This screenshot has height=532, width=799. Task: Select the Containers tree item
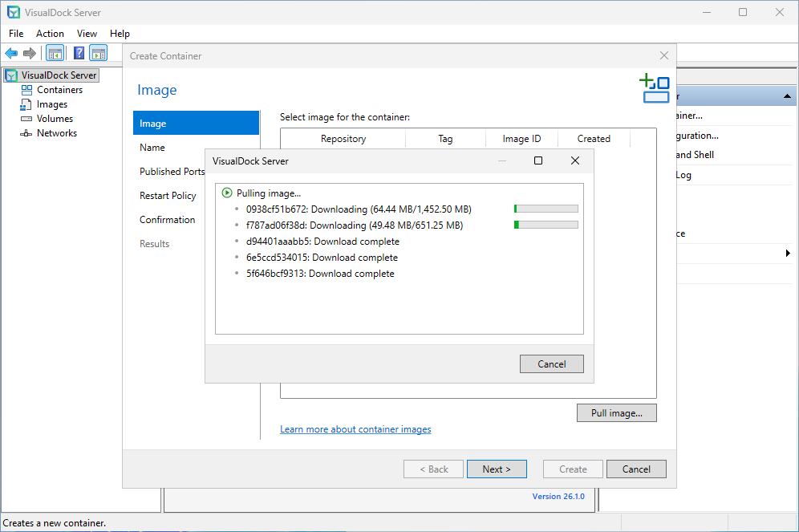[59, 90]
